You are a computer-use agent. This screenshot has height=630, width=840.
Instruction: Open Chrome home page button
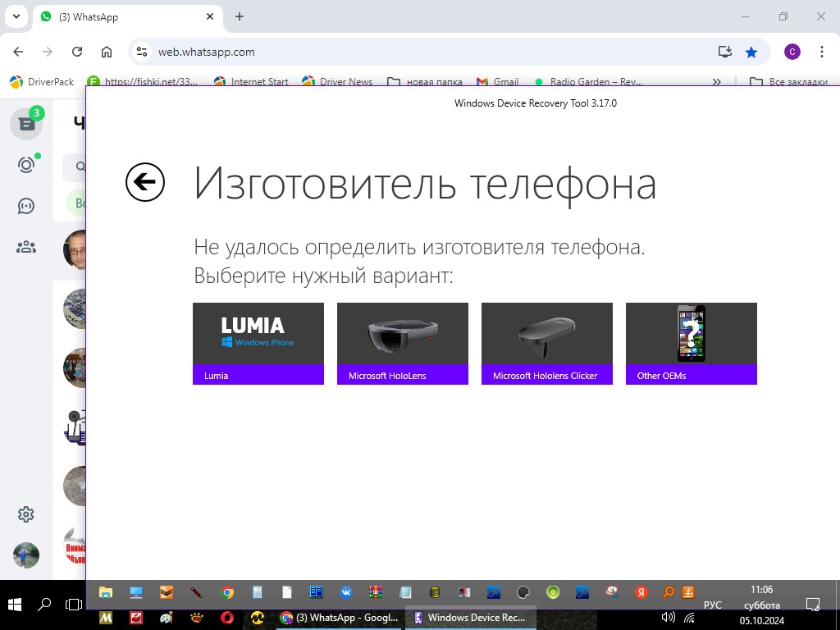pos(107,52)
